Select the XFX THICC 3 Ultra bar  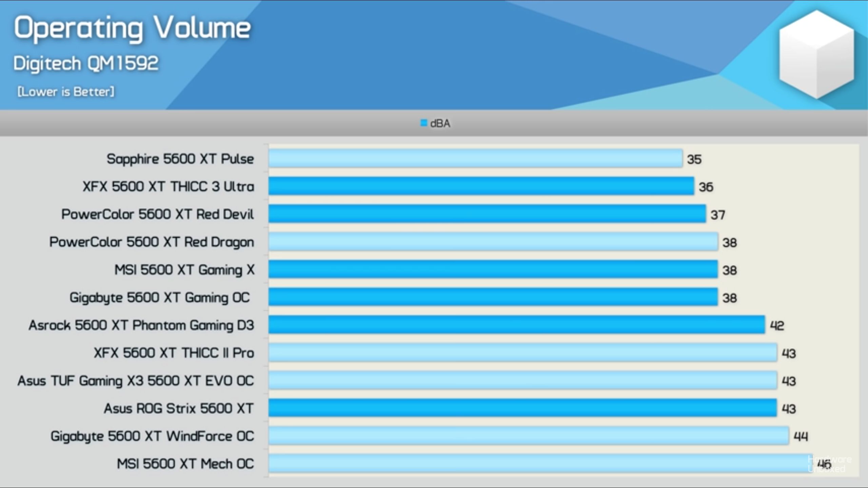click(x=481, y=186)
